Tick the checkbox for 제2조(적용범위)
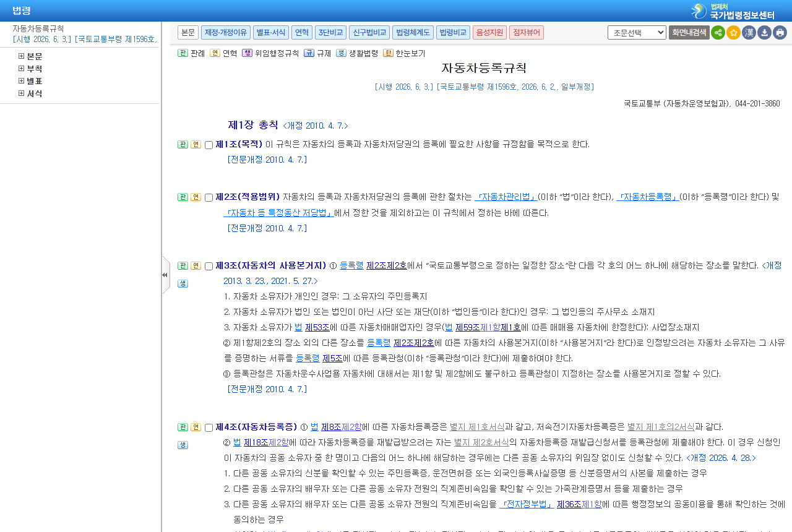The height and width of the screenshot is (532, 792). pos(209,197)
